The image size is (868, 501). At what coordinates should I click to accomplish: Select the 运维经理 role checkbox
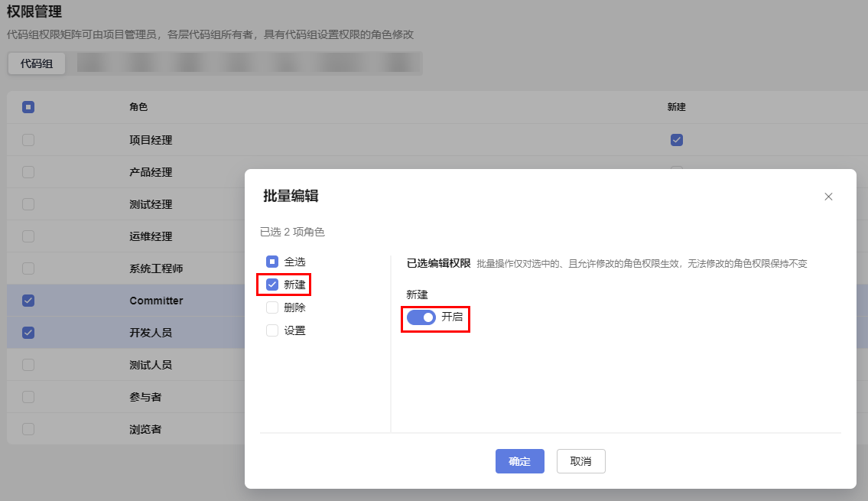(28, 236)
